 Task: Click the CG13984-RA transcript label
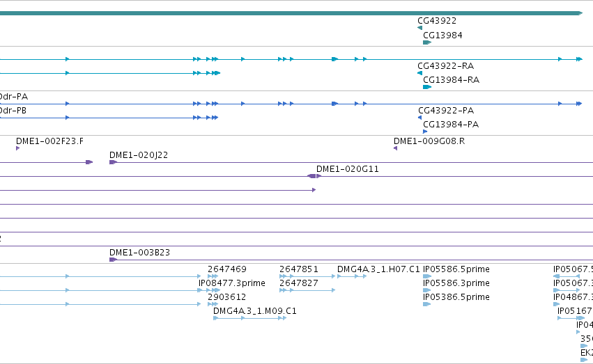[x=451, y=80]
